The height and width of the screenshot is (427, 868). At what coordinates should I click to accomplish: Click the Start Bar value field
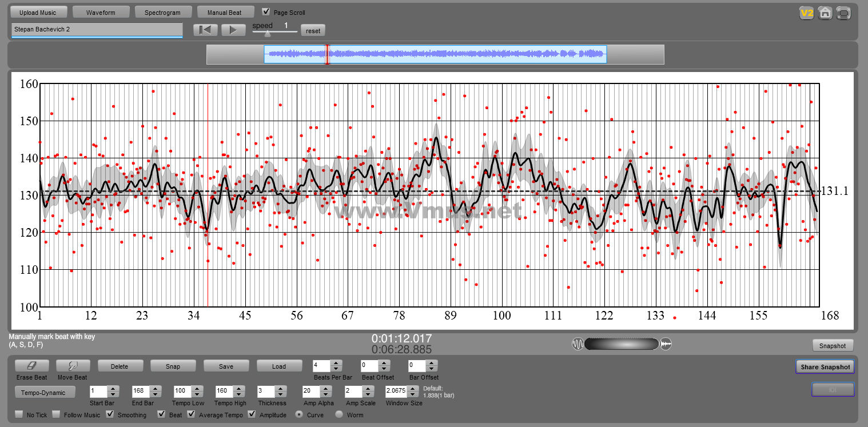(99, 392)
